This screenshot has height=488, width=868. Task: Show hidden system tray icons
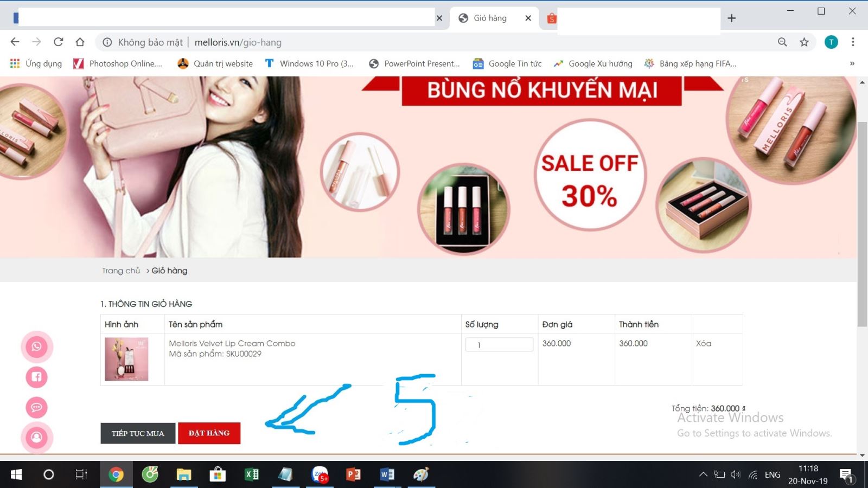pyautogui.click(x=703, y=474)
